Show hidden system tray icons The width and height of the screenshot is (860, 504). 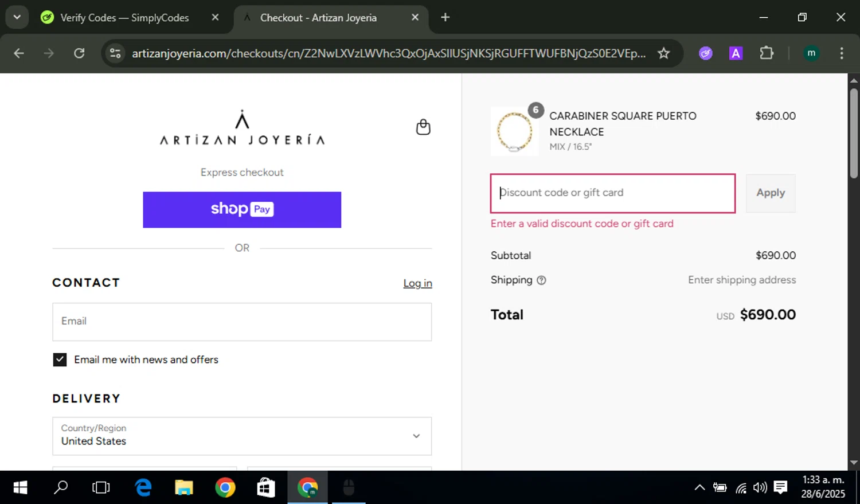[x=699, y=487]
